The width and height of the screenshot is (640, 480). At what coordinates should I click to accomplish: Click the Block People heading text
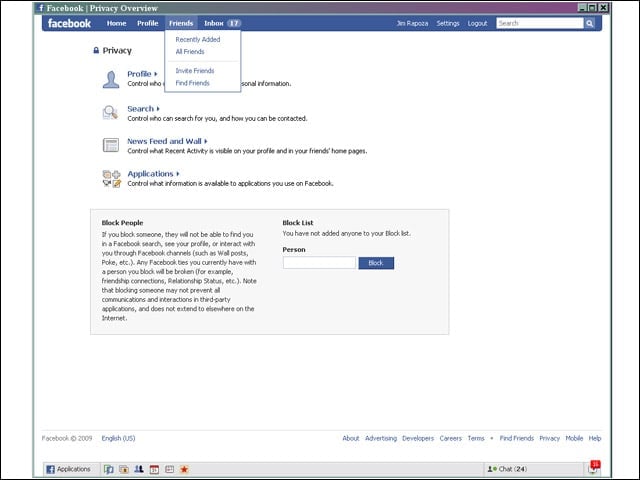(x=122, y=223)
